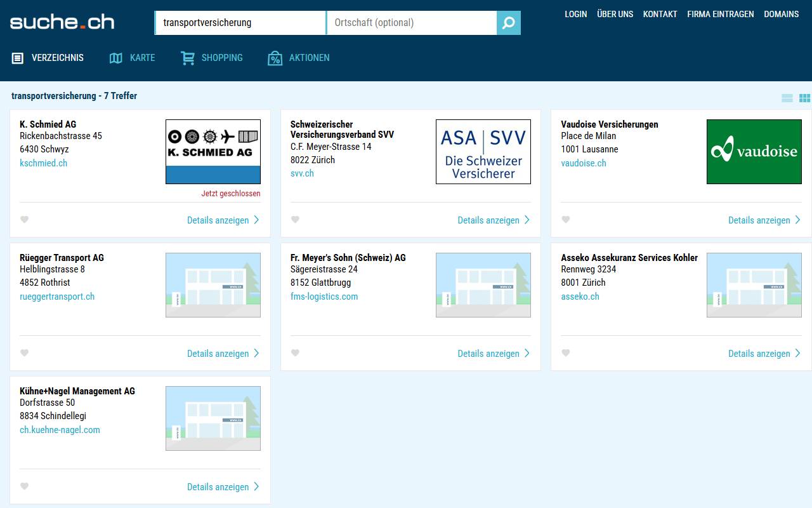Visit kschmied.ch website link

(43, 163)
